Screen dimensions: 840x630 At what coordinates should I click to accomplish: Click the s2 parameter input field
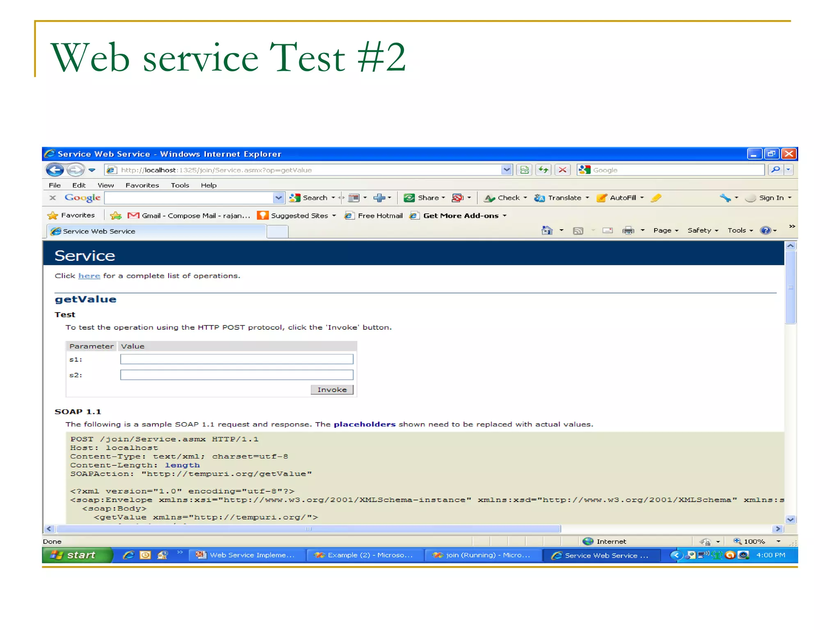click(237, 375)
